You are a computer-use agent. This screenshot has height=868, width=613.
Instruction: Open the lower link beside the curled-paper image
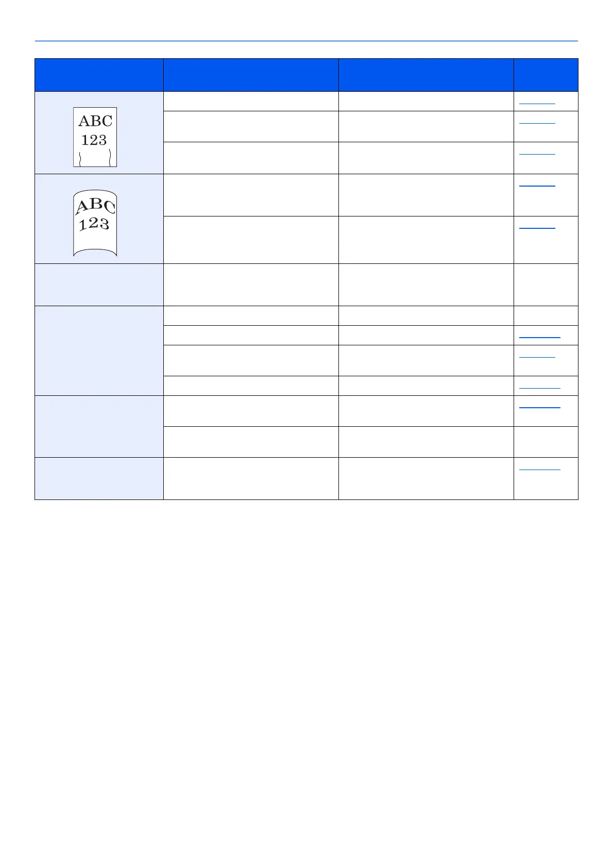click(x=537, y=227)
